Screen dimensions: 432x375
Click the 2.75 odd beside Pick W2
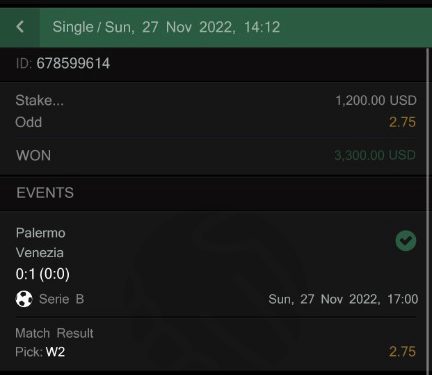tap(402, 351)
